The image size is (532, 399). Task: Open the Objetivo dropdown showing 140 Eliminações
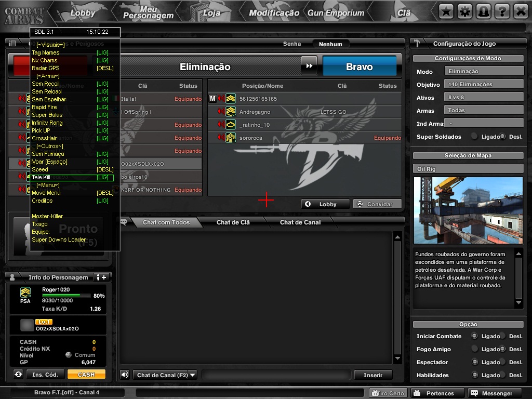(x=484, y=84)
